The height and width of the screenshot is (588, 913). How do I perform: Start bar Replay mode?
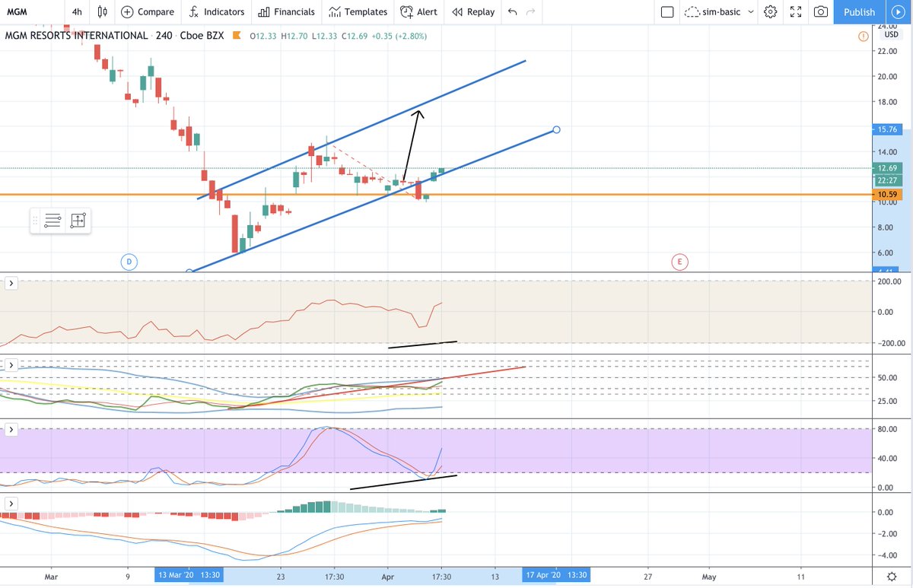[473, 12]
